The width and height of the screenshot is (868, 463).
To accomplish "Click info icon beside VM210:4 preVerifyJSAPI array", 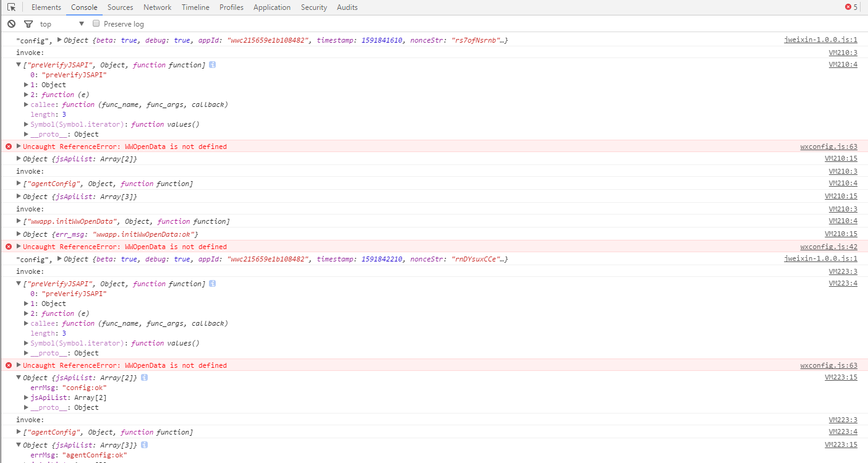I will pos(213,65).
